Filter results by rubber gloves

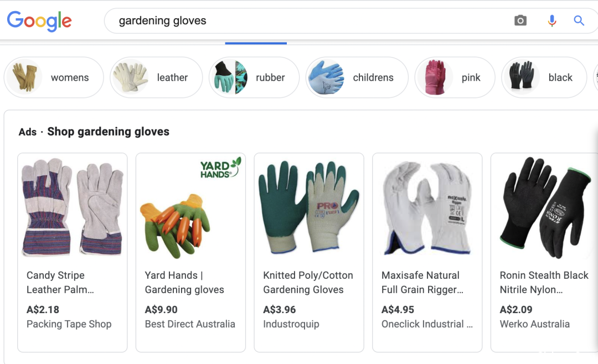(x=254, y=77)
